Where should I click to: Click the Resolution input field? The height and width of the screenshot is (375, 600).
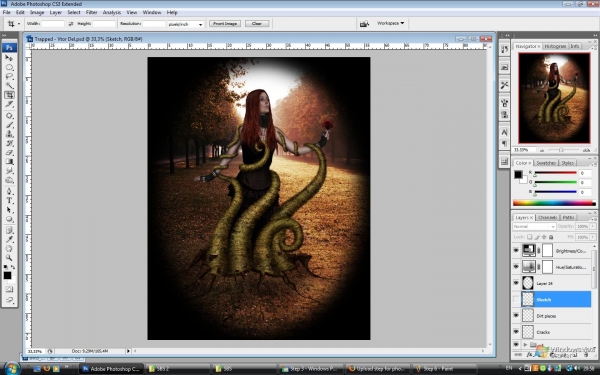tap(153, 24)
